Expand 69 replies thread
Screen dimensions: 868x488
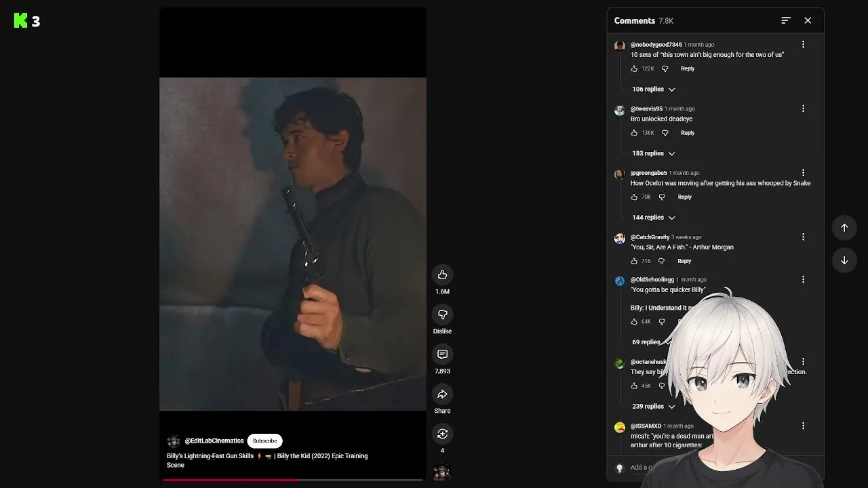[x=650, y=342]
